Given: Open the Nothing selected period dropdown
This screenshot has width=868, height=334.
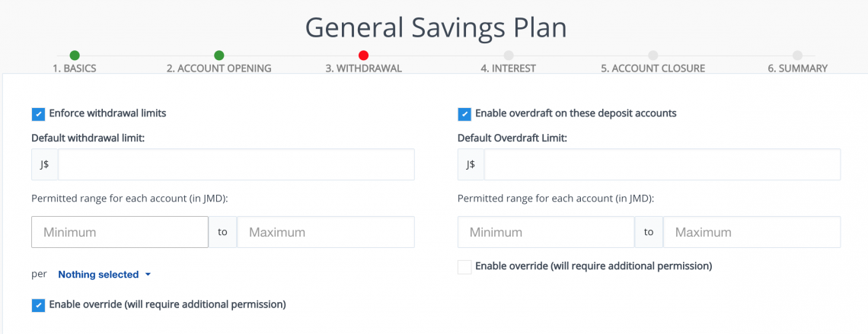Looking at the screenshot, I should click(104, 275).
